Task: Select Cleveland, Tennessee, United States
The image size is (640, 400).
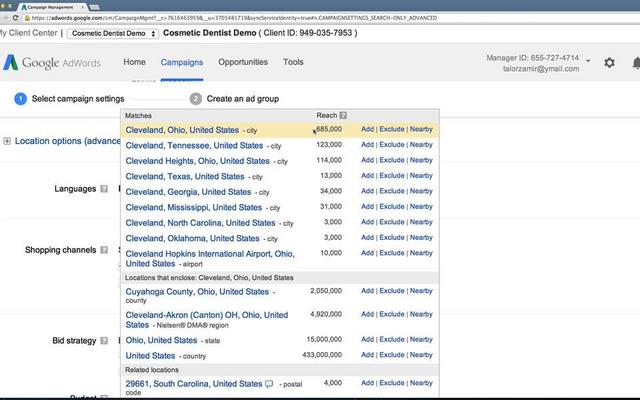Action: tap(194, 145)
